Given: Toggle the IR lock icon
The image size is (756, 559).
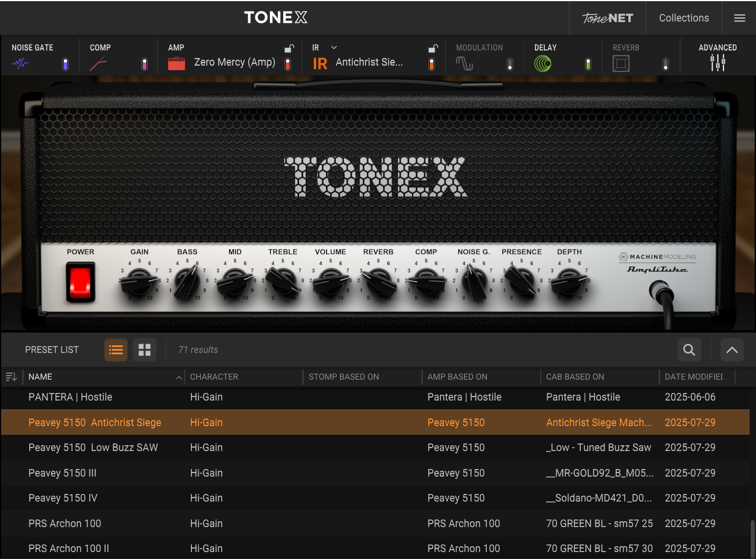Looking at the screenshot, I should [433, 48].
